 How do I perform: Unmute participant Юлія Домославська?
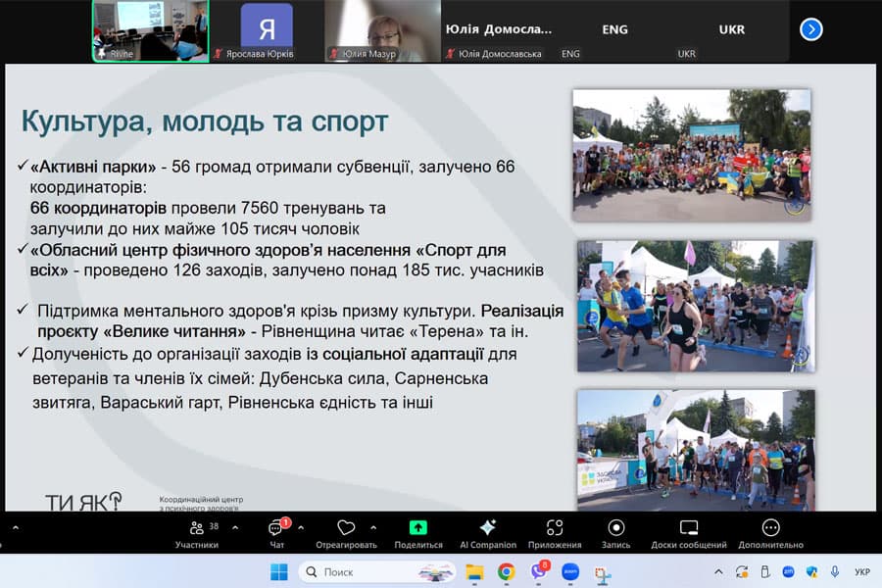click(453, 53)
